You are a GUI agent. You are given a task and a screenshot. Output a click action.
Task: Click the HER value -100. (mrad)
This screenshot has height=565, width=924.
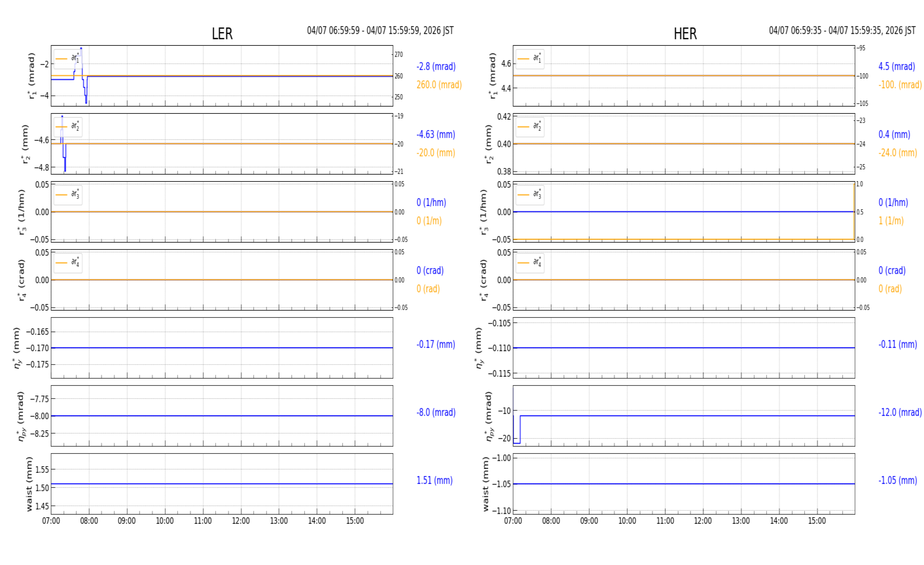[900, 85]
